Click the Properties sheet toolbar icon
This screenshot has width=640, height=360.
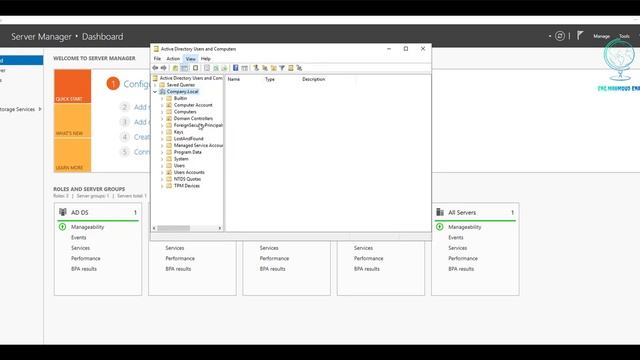pyautogui.click(x=207, y=68)
